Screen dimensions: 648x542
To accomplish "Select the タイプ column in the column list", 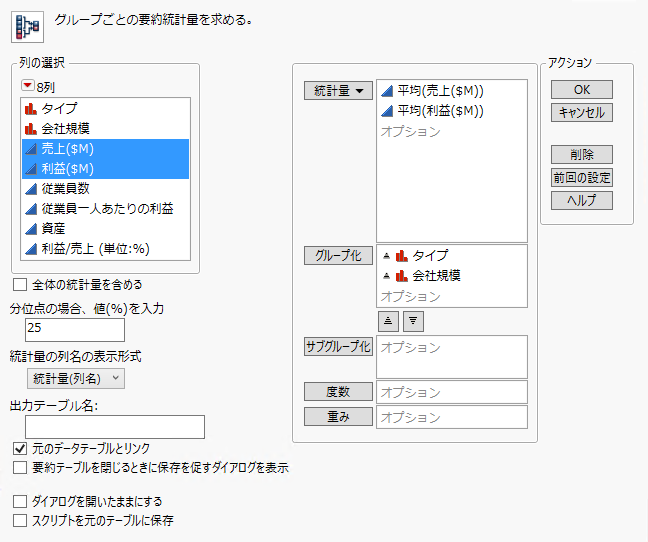I will point(59,107).
